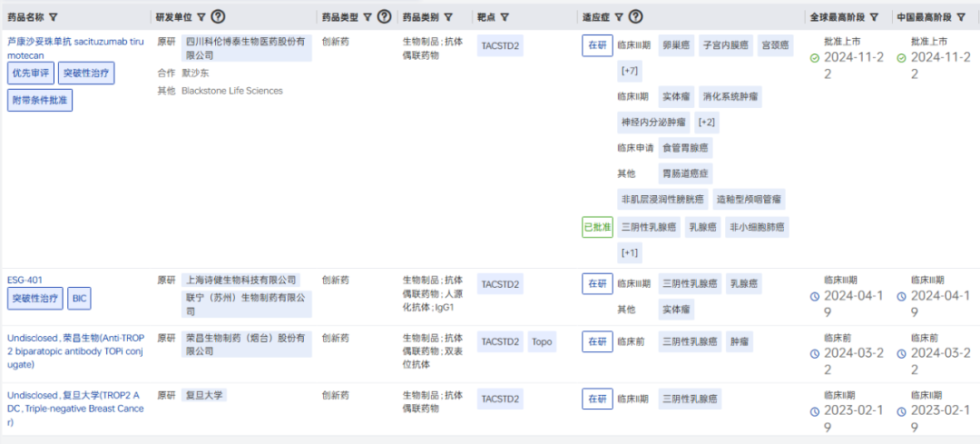Click TACSTD2 target in sacituzumab row

[500, 45]
